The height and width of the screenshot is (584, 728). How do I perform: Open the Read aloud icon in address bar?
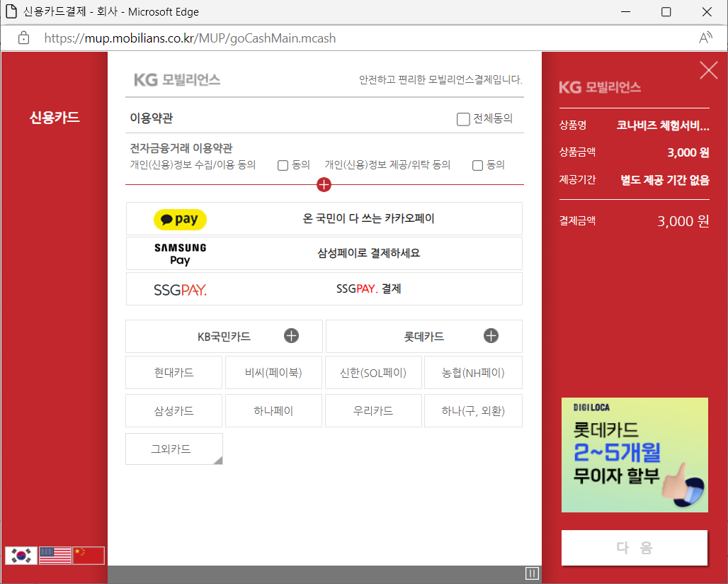pyautogui.click(x=705, y=38)
